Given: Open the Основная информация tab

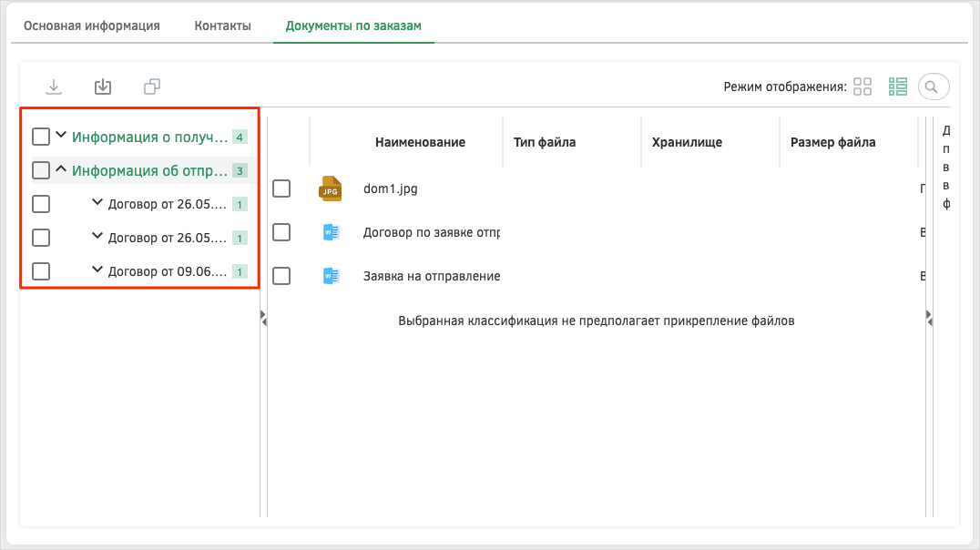Looking at the screenshot, I should [x=92, y=26].
